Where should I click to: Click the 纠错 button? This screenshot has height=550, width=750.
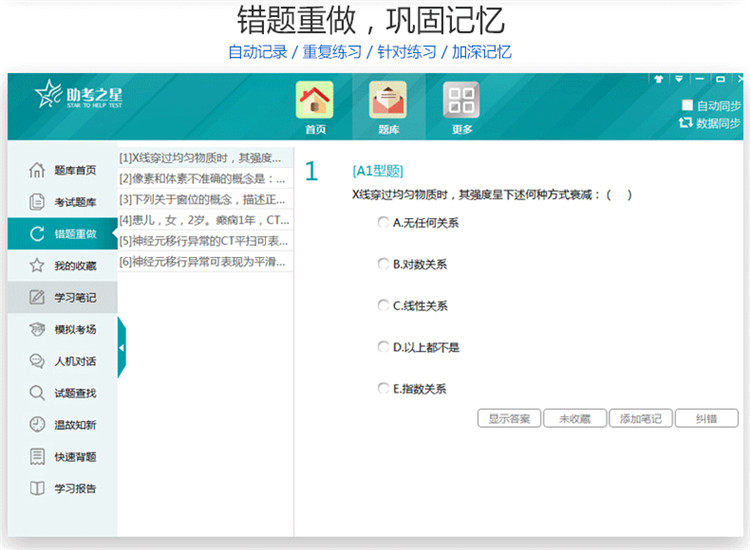(x=706, y=418)
